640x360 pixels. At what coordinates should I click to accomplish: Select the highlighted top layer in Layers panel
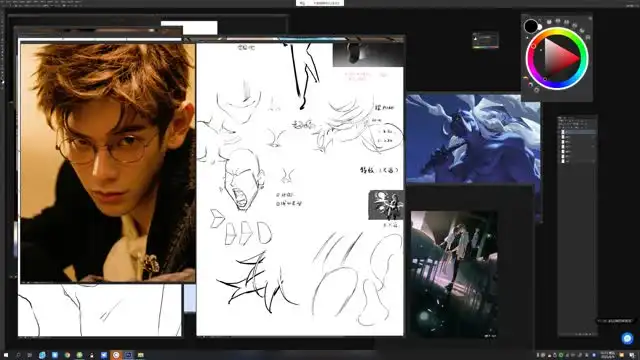pos(577,132)
